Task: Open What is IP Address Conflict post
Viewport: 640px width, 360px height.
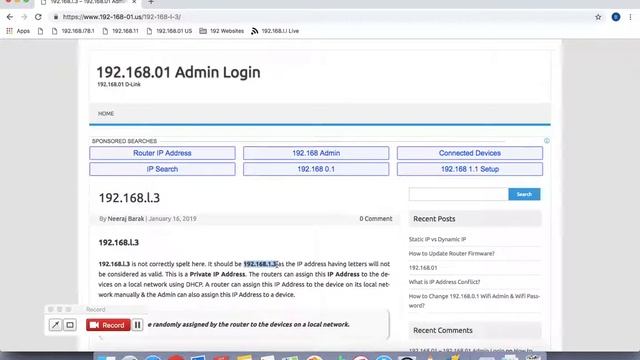Action: point(444,282)
